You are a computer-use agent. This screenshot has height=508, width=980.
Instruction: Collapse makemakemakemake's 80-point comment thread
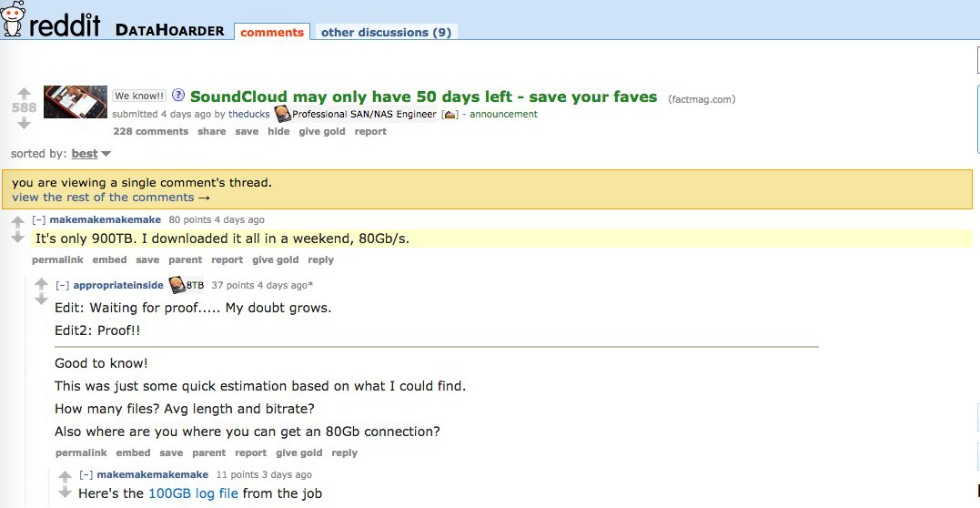coord(38,219)
